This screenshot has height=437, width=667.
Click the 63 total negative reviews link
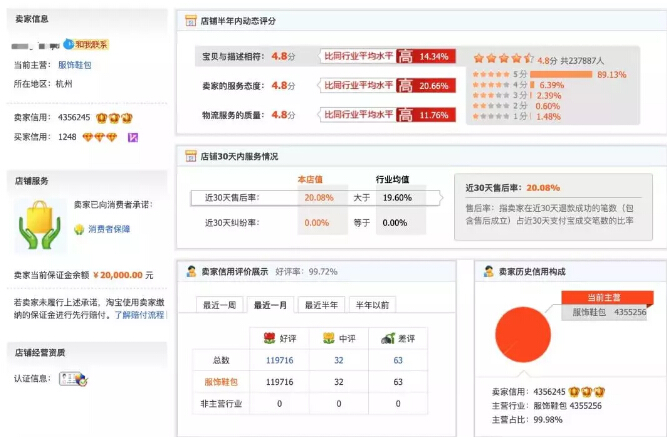click(x=398, y=360)
